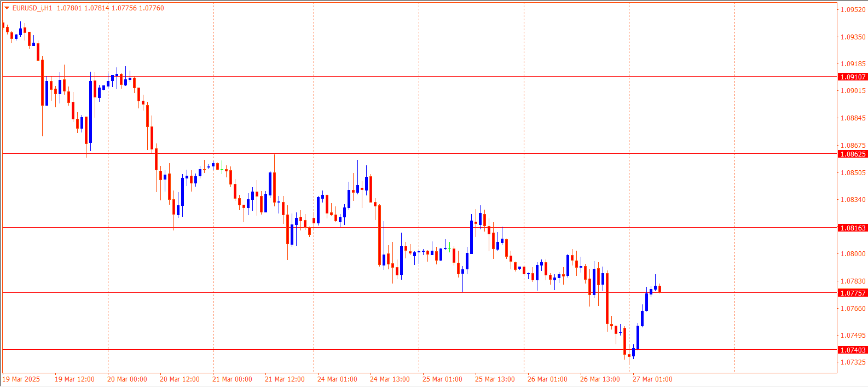Click the 20 Mar 12:00 time label
Image resolution: width=868 pixels, height=387 pixels.
click(x=180, y=379)
